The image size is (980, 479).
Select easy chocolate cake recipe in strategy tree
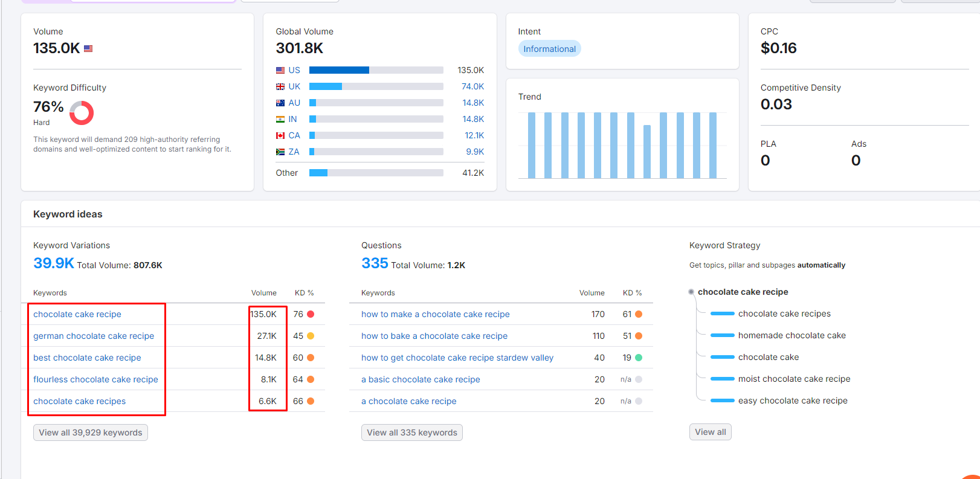(793, 400)
